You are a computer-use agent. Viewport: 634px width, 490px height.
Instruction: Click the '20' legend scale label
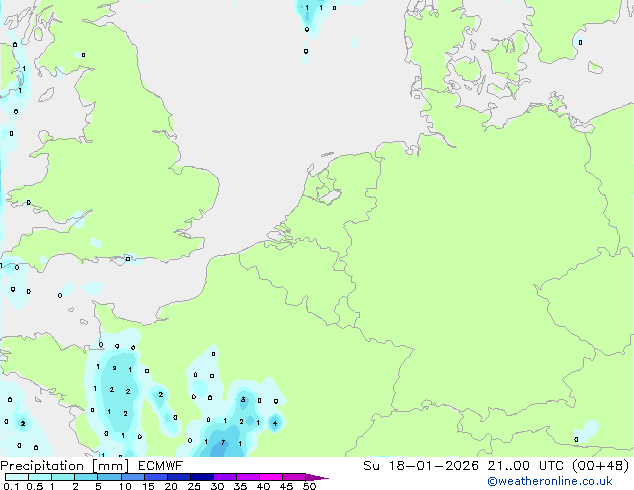coord(171,486)
